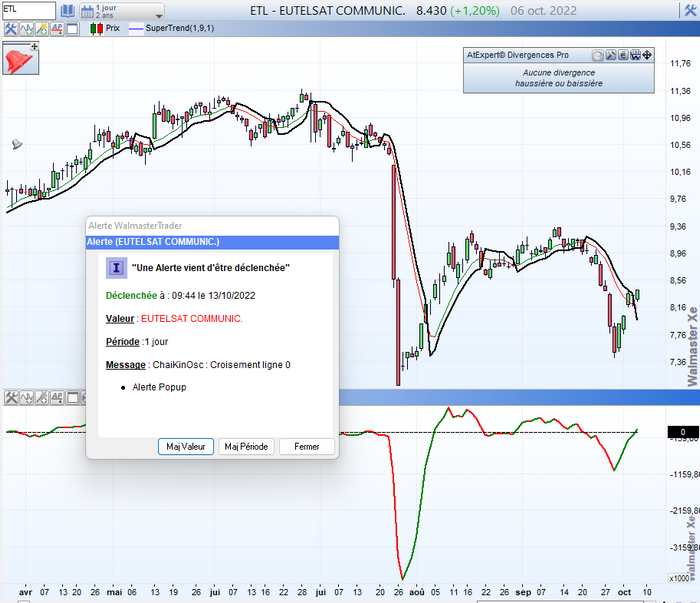Open the 1 jour 2 ans period dropdown
The width and height of the screenshot is (700, 603).
point(122,11)
